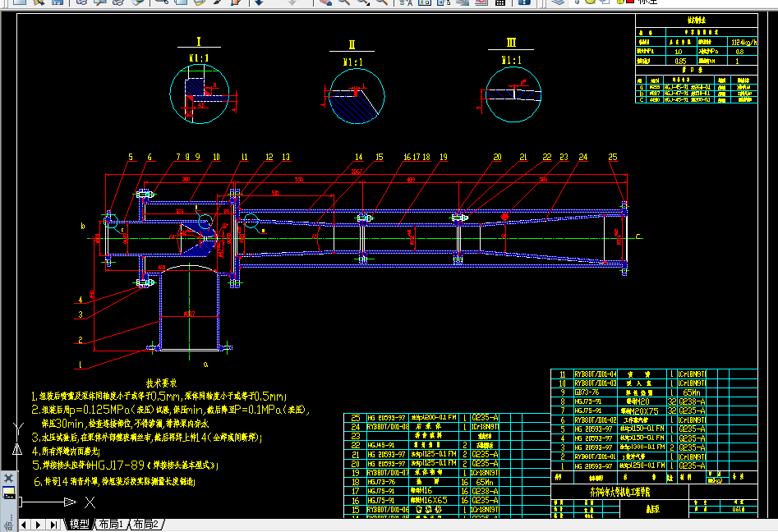The width and height of the screenshot is (778, 532).
Task: Switch to the 模型 model tab
Action: point(80,524)
